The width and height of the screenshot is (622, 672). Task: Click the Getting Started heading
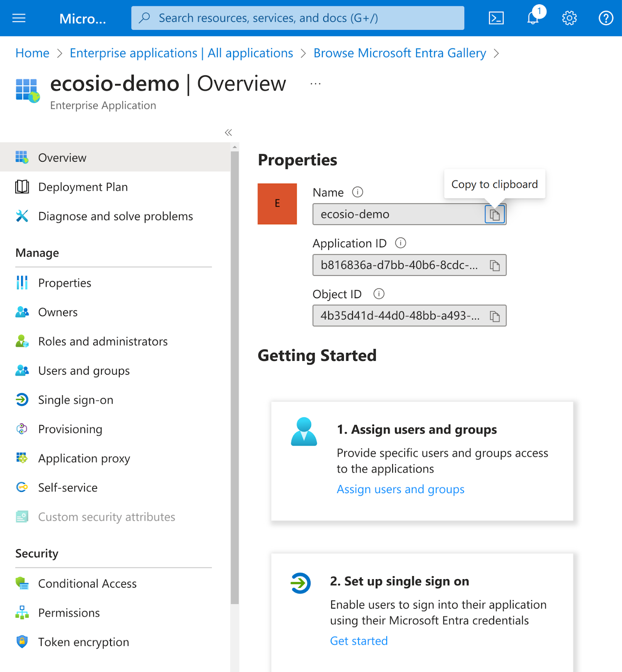coord(317,356)
